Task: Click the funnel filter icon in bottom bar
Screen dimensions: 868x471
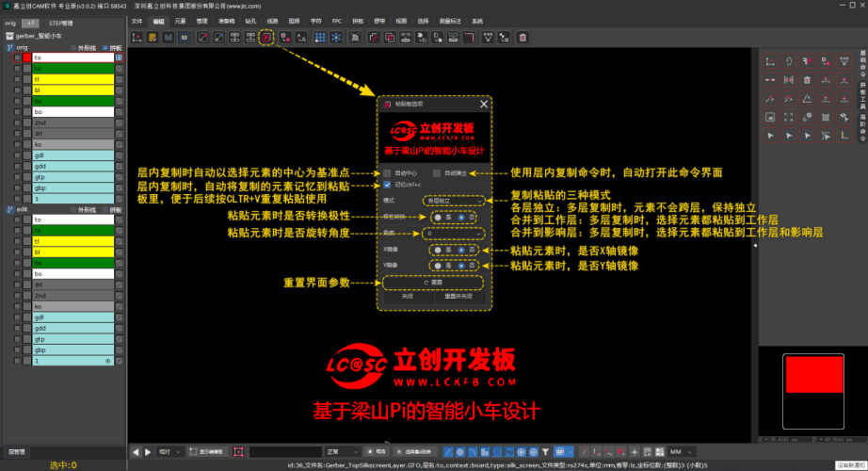Action: [545, 451]
